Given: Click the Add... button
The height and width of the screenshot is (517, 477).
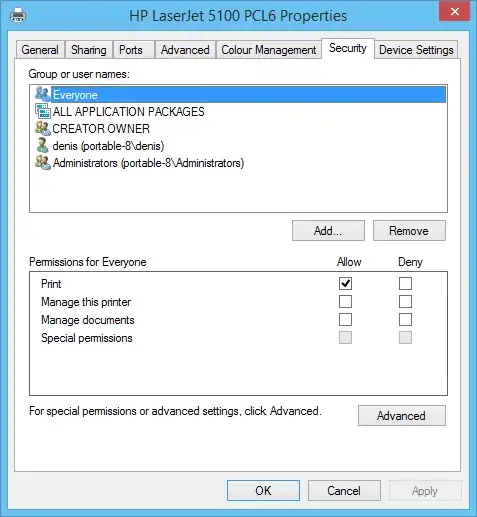Looking at the screenshot, I should pyautogui.click(x=328, y=231).
